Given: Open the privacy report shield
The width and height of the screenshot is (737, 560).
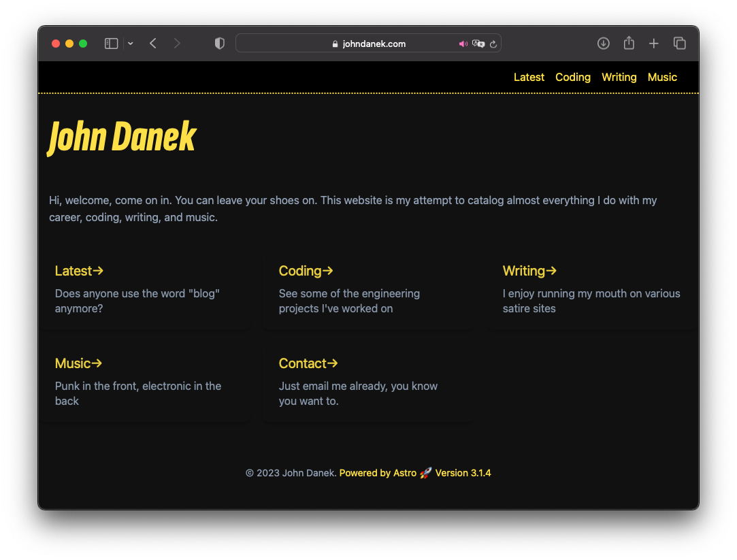Looking at the screenshot, I should 219,43.
